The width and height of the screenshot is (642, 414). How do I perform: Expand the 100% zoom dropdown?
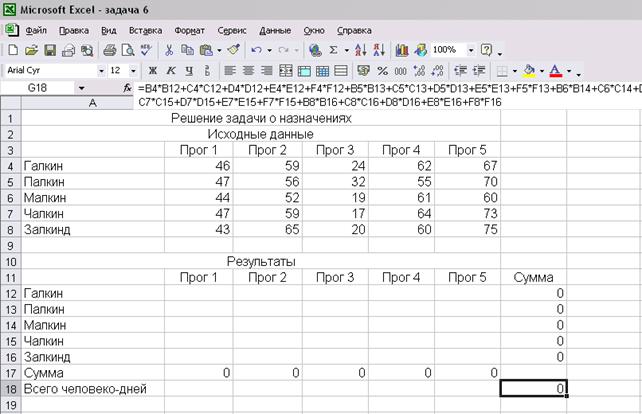468,49
